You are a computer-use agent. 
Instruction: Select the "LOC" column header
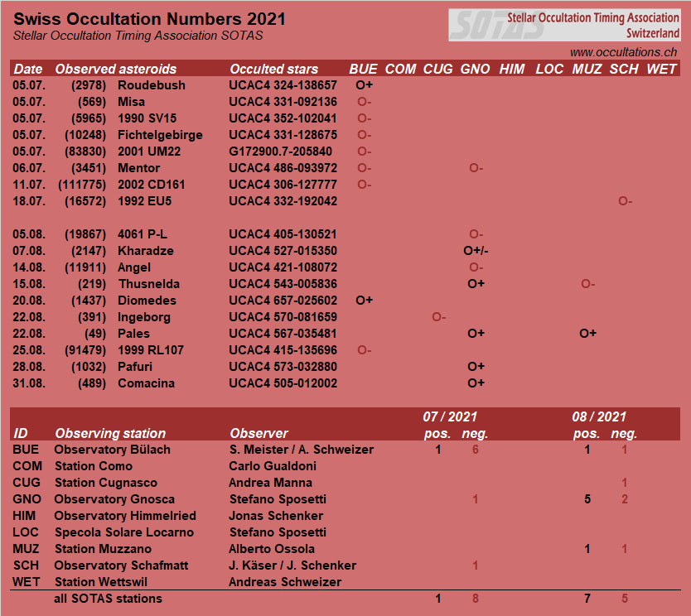[x=549, y=69]
